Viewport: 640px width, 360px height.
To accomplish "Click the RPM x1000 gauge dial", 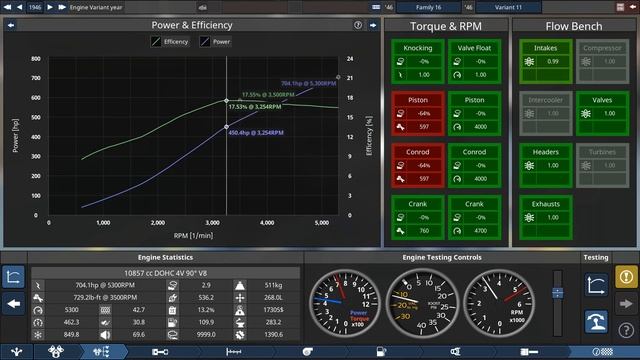I will click(x=498, y=304).
